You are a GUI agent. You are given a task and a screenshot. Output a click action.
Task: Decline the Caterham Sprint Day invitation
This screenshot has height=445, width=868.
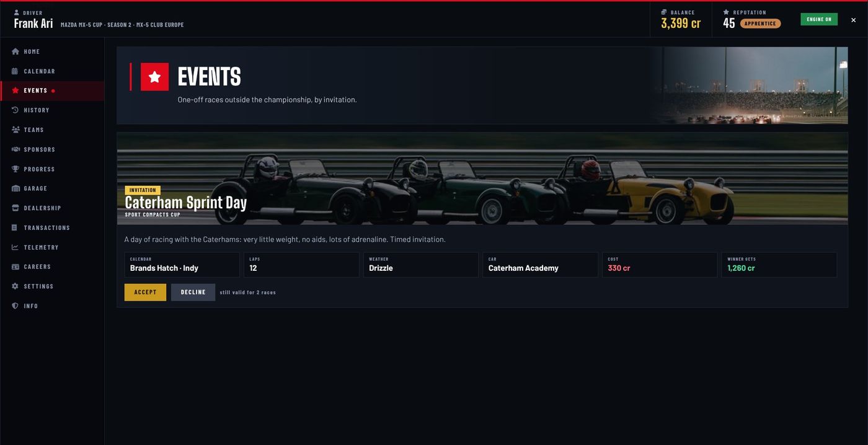pos(193,293)
